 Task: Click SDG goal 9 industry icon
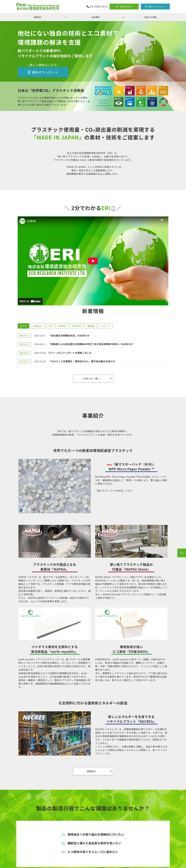coord(141,91)
